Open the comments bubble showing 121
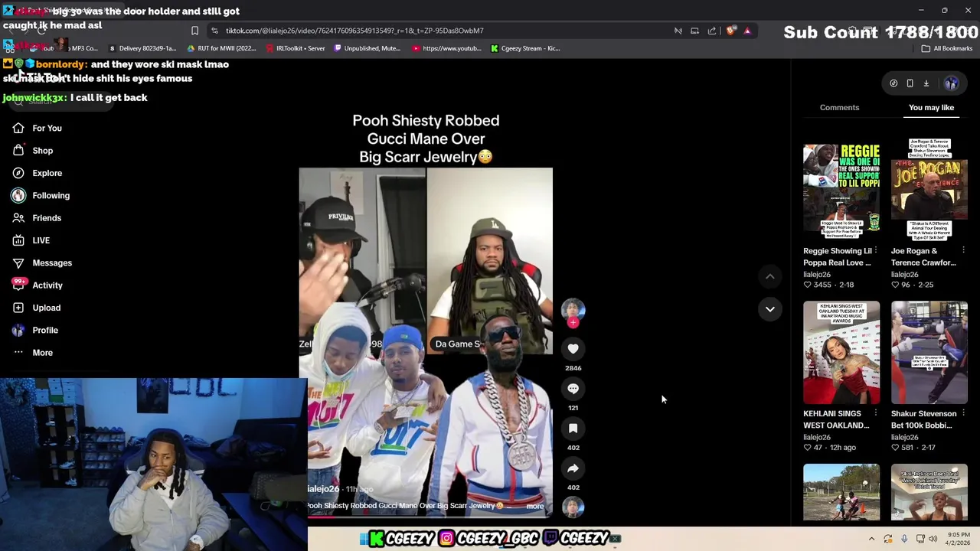This screenshot has width=980, height=551. coord(573,389)
